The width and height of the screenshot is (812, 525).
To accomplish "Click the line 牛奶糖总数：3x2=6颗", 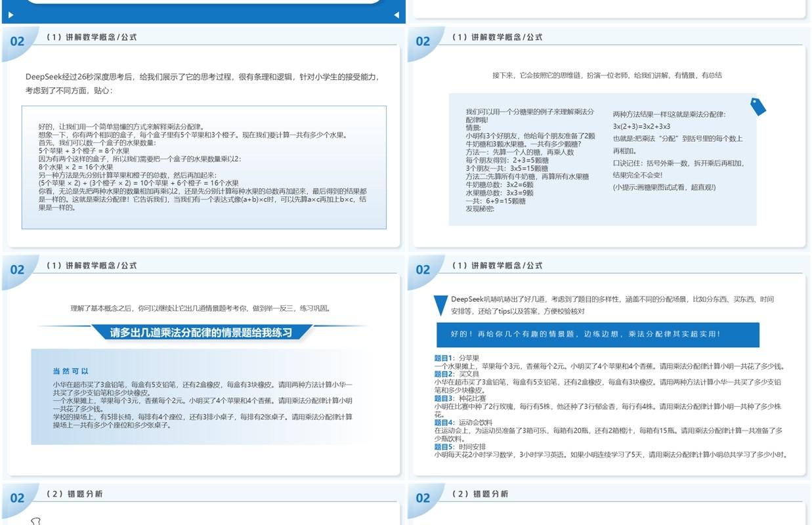I will 500,185.
